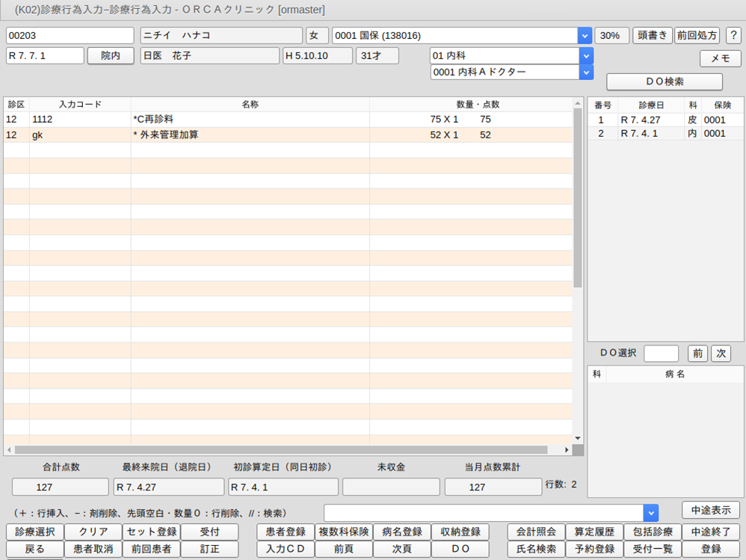The height and width of the screenshot is (560, 746).
Task: Toggle the 院内 in-house dispensing button
Action: 111,56
